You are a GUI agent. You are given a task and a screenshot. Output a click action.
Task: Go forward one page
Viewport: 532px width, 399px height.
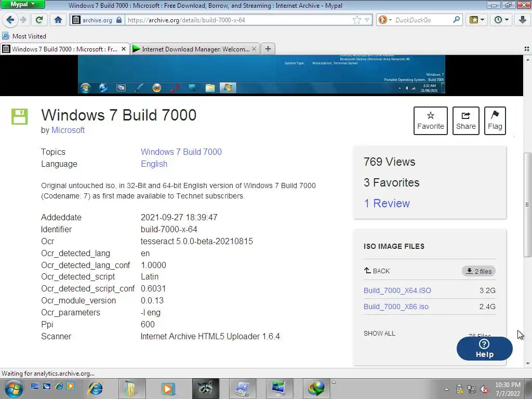click(x=23, y=20)
